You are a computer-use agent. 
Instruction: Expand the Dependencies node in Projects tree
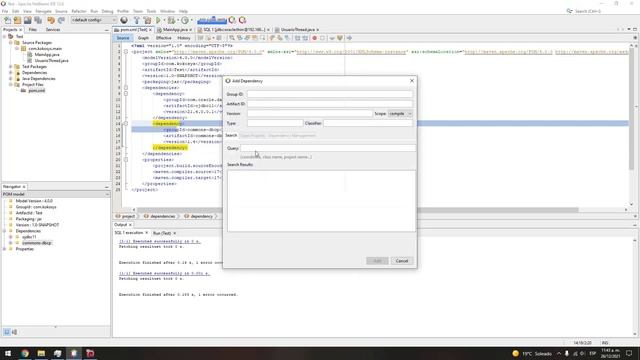coord(11,73)
